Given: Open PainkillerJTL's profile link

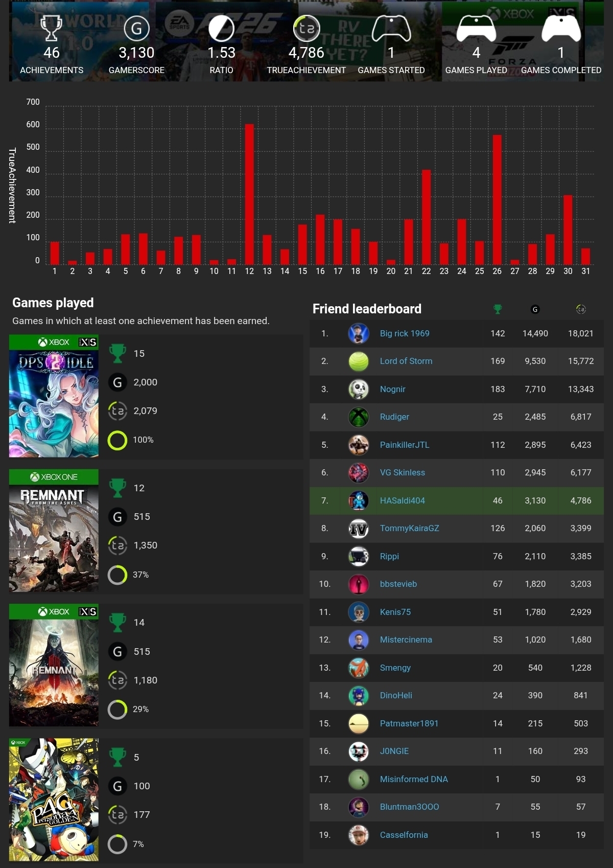Looking at the screenshot, I should [405, 445].
